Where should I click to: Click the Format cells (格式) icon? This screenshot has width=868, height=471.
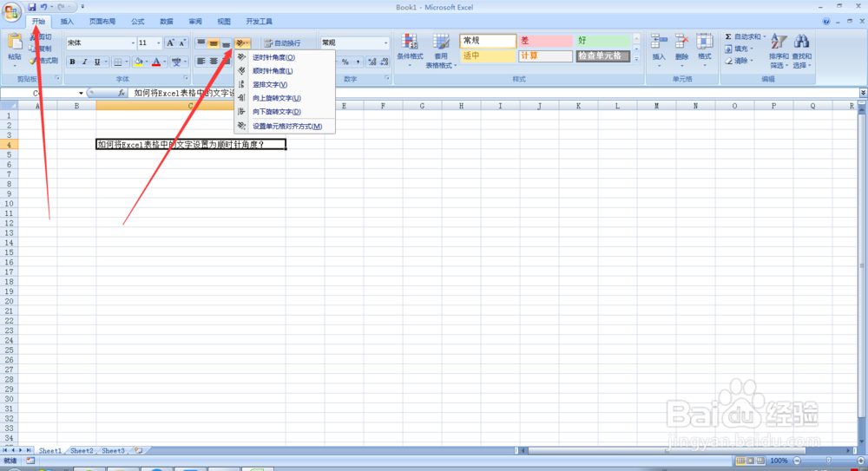[x=704, y=42]
